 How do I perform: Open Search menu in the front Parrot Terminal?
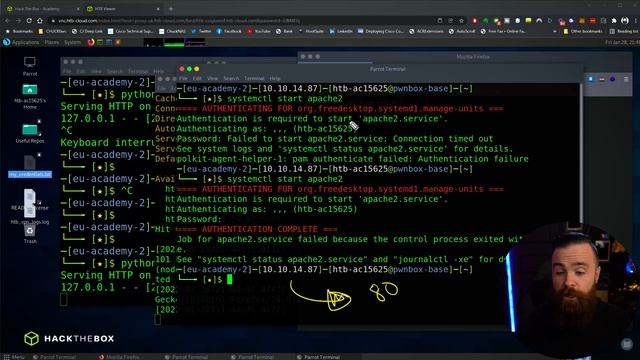click(x=231, y=78)
